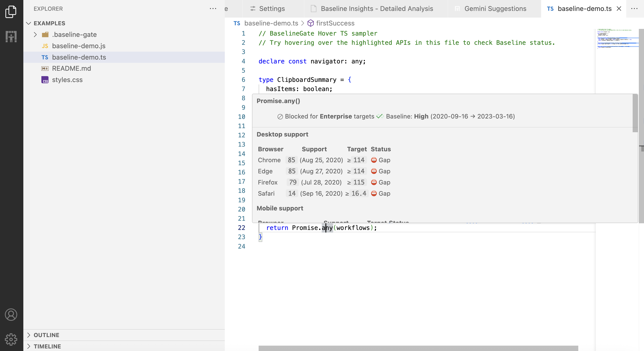Click editor more actions ellipsis at top right
This screenshot has height=351, width=644.
pos(634,9)
